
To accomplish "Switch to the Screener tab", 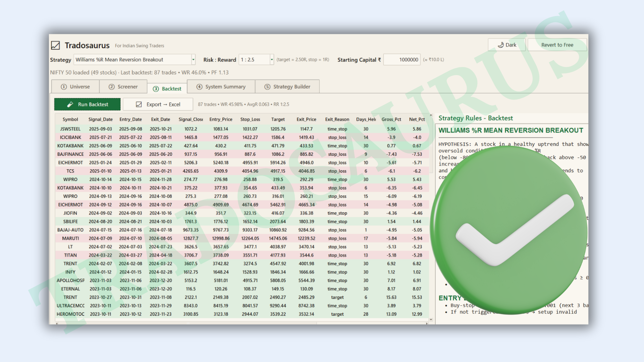I will click(123, 86).
